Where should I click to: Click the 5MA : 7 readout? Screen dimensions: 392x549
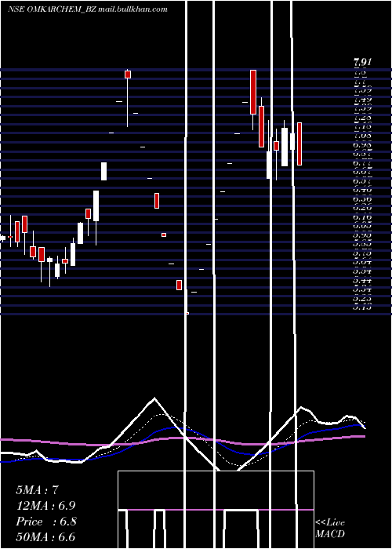[37, 490]
